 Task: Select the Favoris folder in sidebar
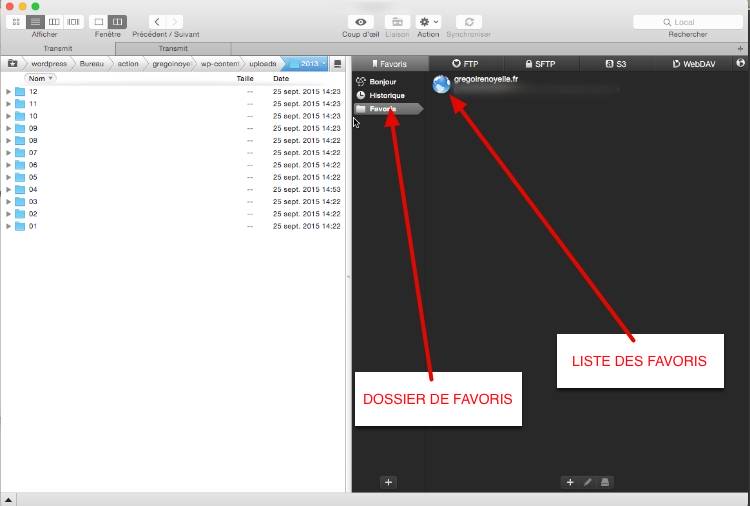tap(388, 109)
